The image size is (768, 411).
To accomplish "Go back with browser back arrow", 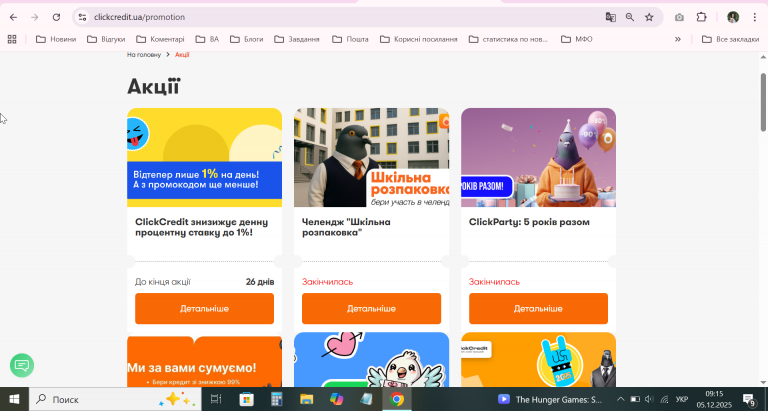I will [13, 17].
